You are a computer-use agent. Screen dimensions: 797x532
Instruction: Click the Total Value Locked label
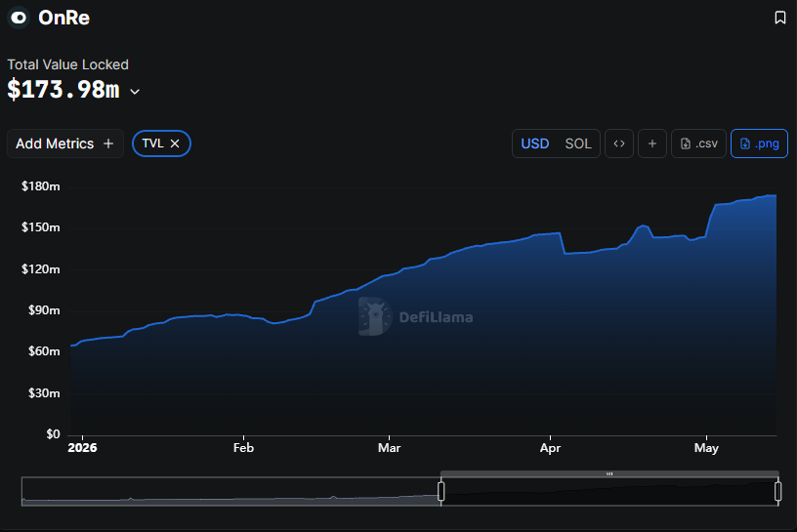[x=67, y=64]
